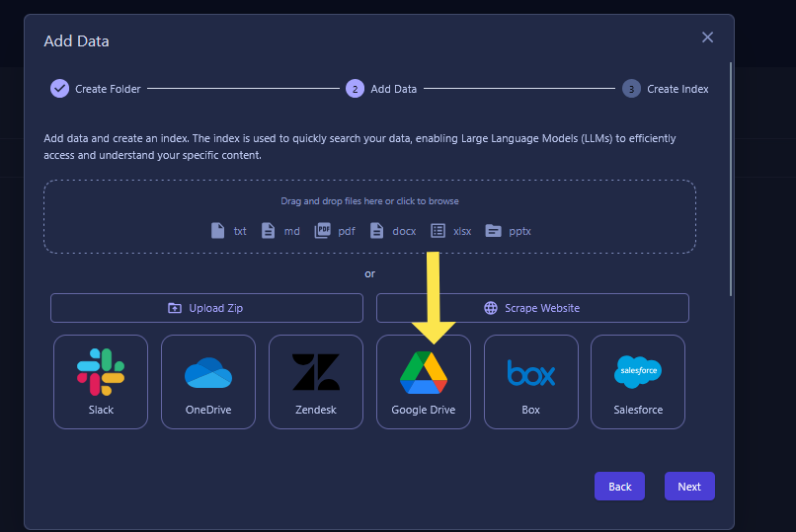Select the Zendesk data source
The width and height of the screenshot is (796, 532).
(x=316, y=382)
